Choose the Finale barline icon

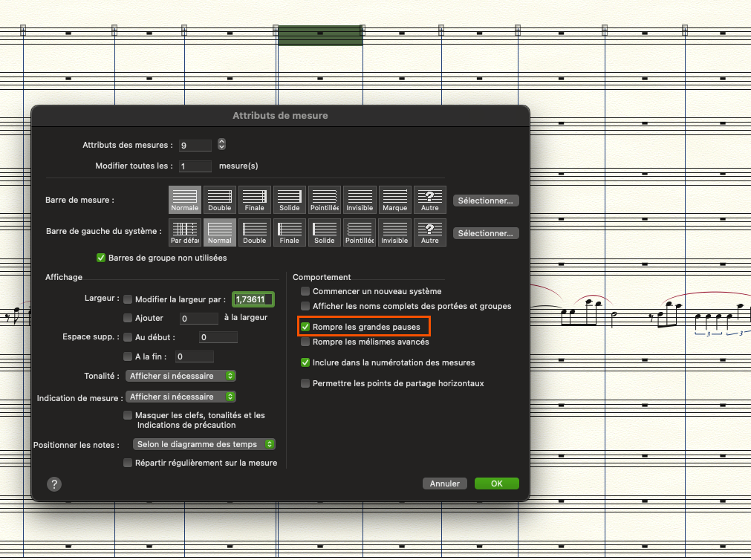255,199
